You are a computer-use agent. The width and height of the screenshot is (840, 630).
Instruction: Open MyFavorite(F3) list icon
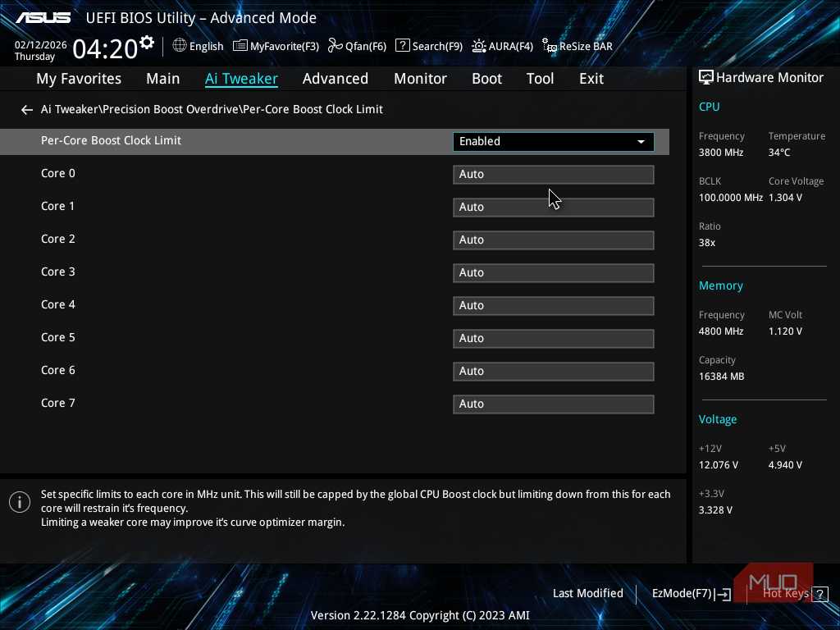pyautogui.click(x=240, y=46)
